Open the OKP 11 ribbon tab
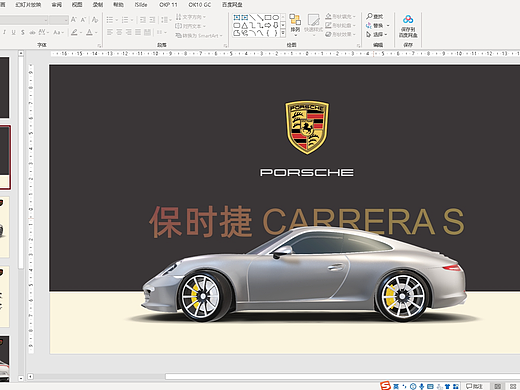This screenshot has height=390, width=520. [x=168, y=5]
